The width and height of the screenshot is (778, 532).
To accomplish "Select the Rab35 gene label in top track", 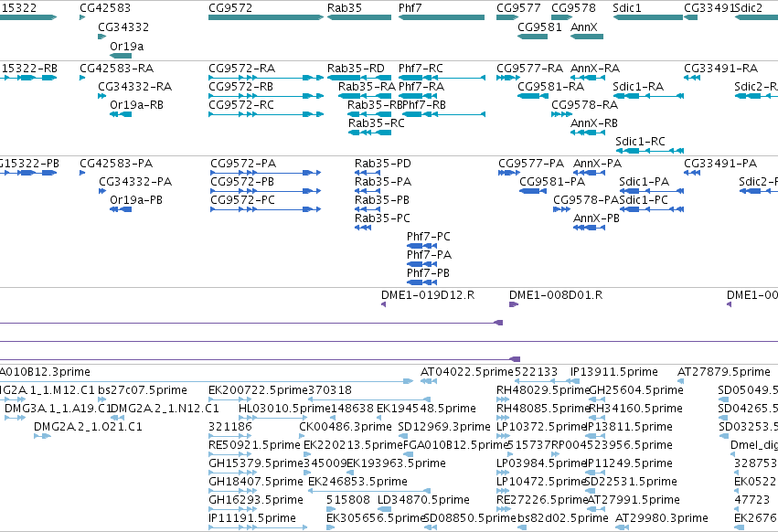I will point(345,8).
